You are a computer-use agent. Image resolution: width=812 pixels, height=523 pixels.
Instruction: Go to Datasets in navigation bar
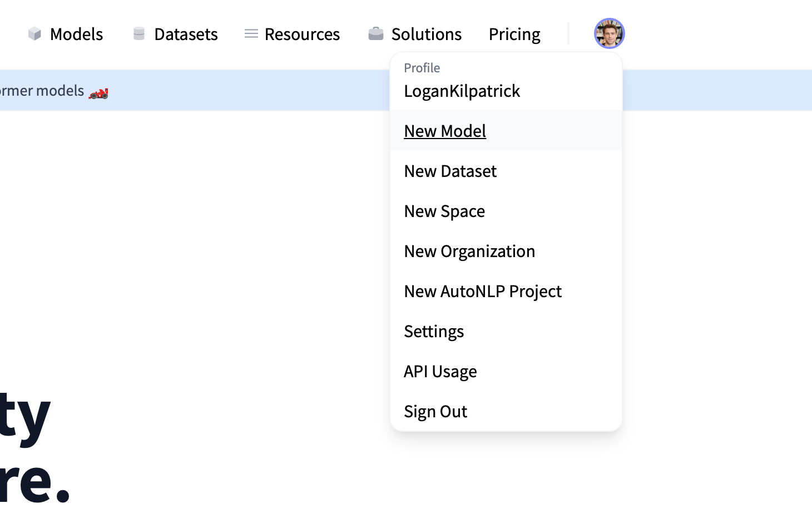pyautogui.click(x=186, y=34)
